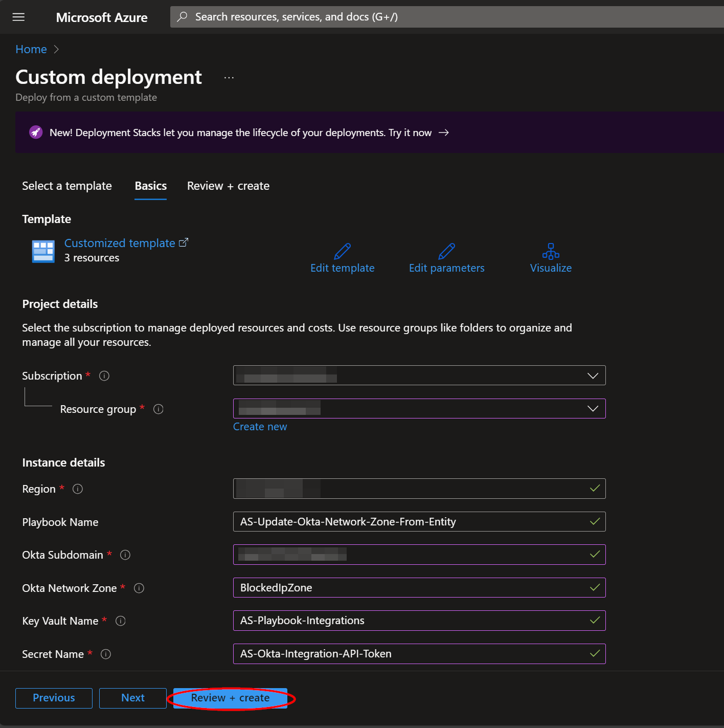
Task: Open the Review + create tab
Action: tap(228, 186)
